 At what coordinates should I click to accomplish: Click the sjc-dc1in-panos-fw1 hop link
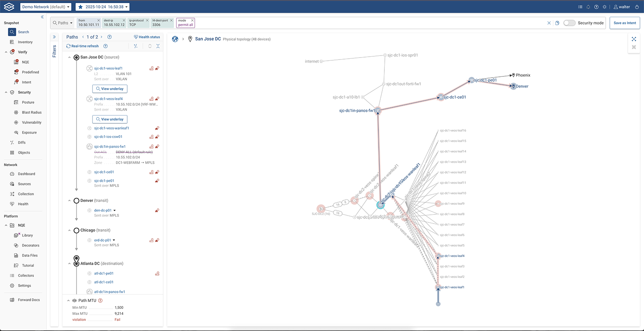pos(110,147)
